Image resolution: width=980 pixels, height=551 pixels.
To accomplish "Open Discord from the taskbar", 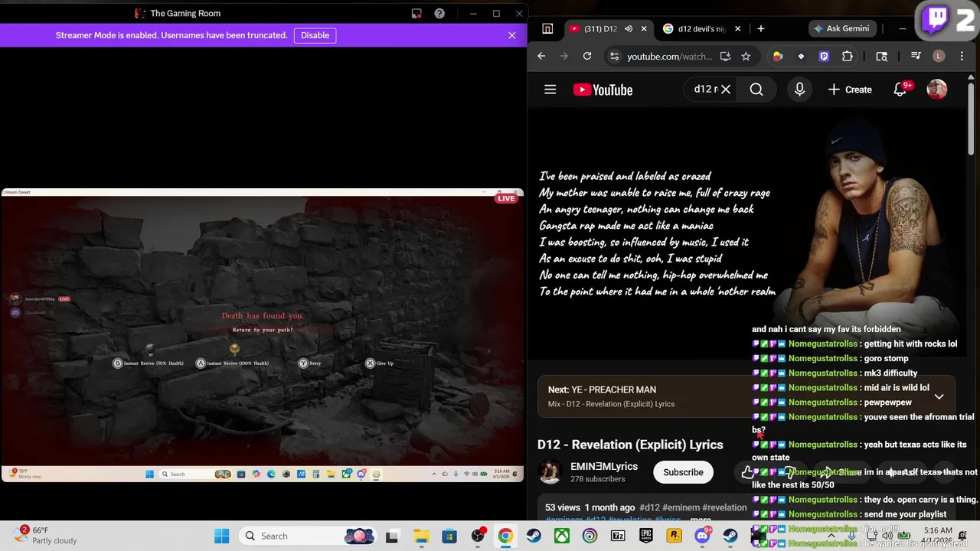I will coord(702,536).
